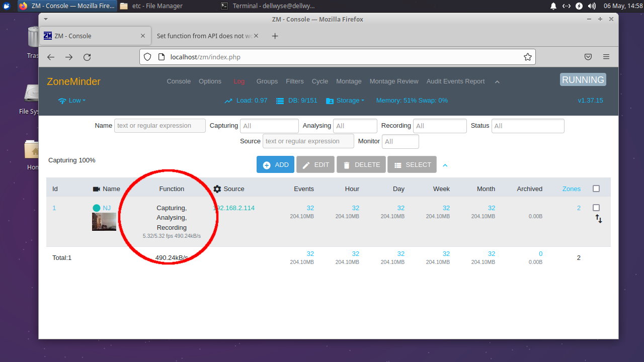
Task: Click the DB storage icon
Action: (280, 101)
